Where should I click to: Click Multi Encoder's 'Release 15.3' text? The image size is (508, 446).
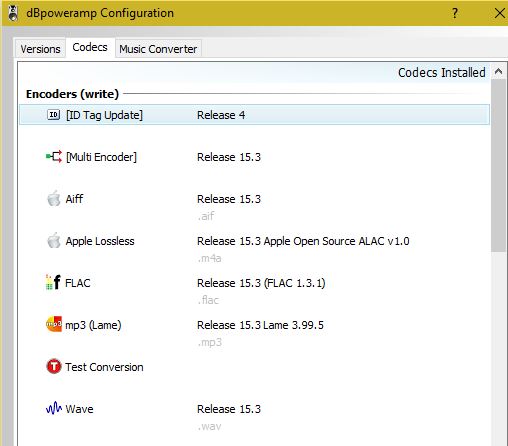pyautogui.click(x=229, y=157)
